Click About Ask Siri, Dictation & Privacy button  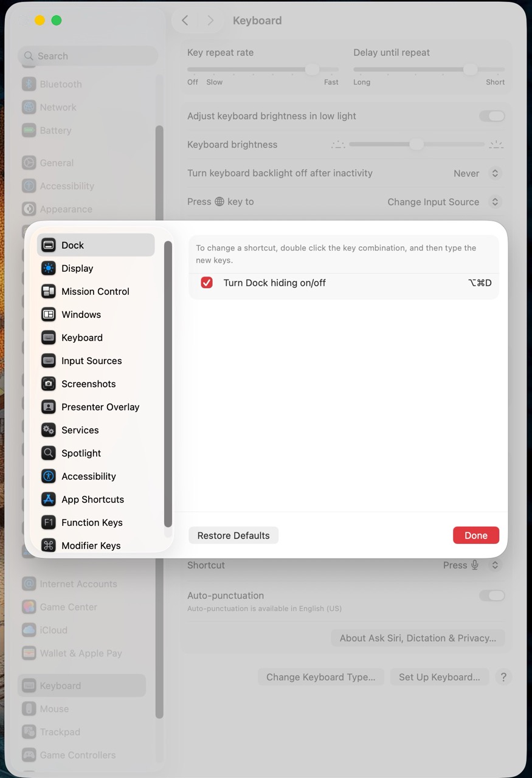(418, 638)
